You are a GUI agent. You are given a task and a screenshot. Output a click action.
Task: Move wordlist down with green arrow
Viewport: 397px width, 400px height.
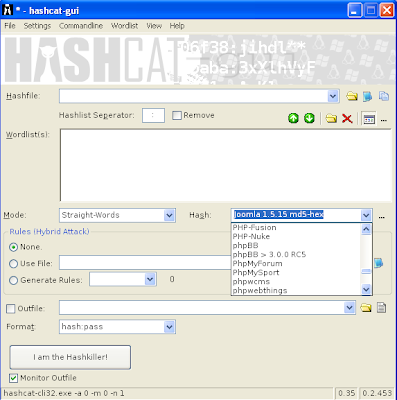(309, 118)
